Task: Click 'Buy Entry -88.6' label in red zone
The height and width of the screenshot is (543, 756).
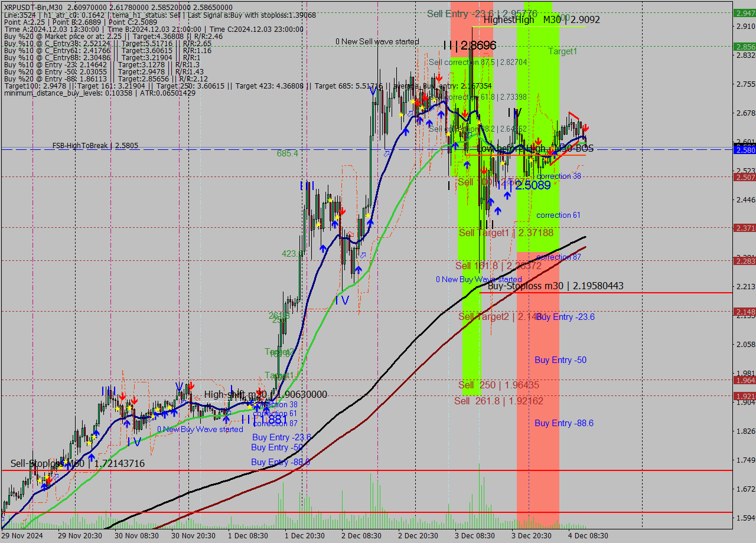Action: coord(564,423)
